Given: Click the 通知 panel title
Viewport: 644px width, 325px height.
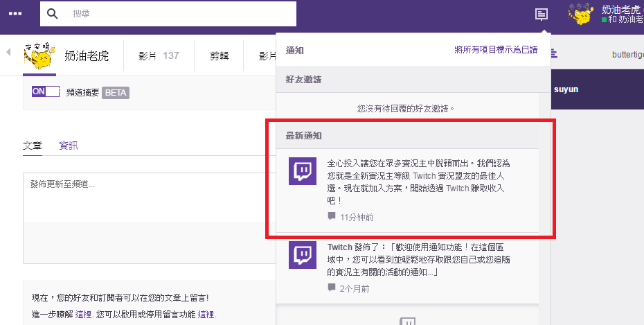Looking at the screenshot, I should (294, 51).
